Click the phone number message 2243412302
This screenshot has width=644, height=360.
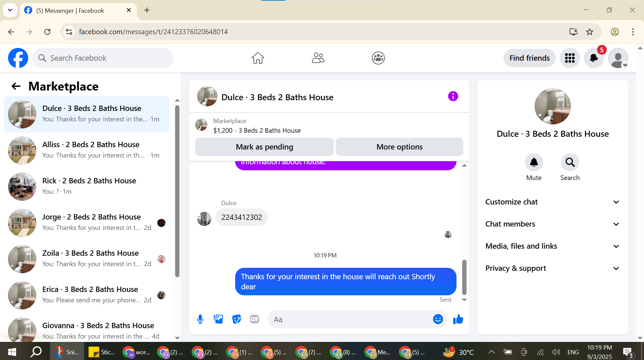click(241, 217)
